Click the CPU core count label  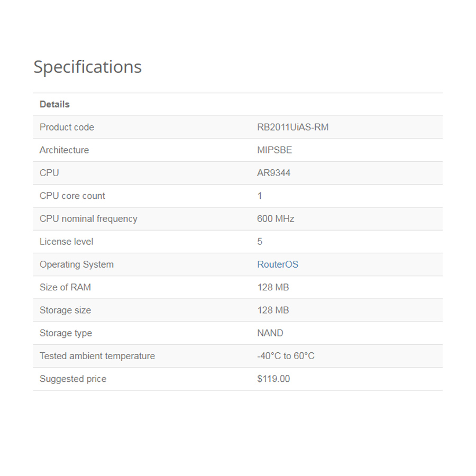72,196
